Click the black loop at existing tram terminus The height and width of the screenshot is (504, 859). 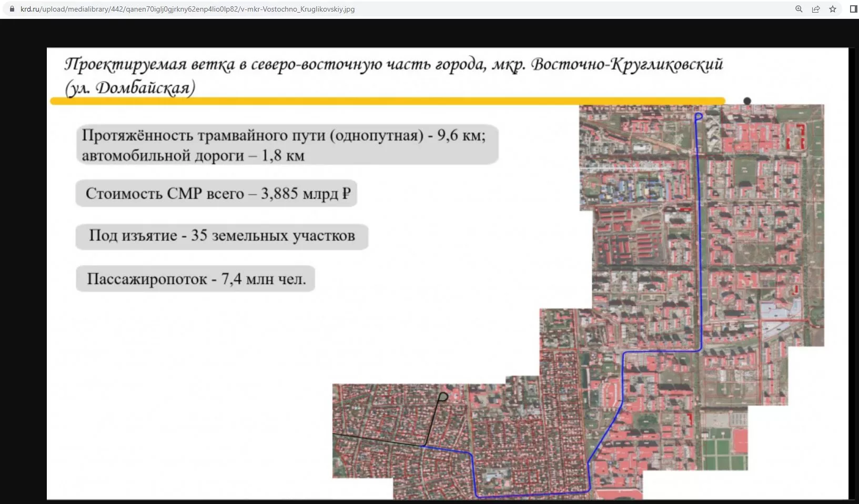[x=443, y=397]
